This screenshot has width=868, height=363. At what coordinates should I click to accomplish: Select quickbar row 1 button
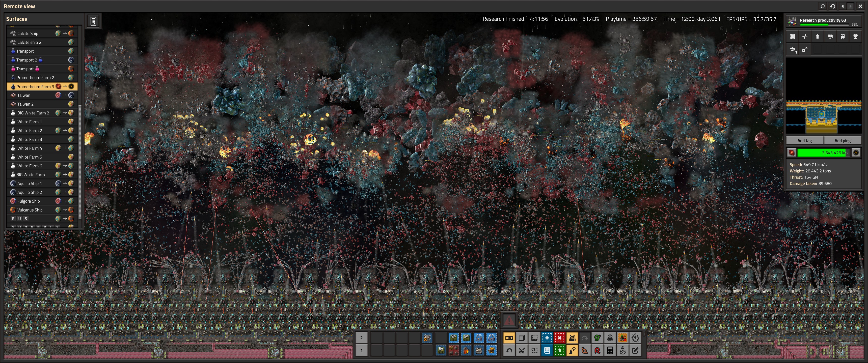tap(361, 351)
